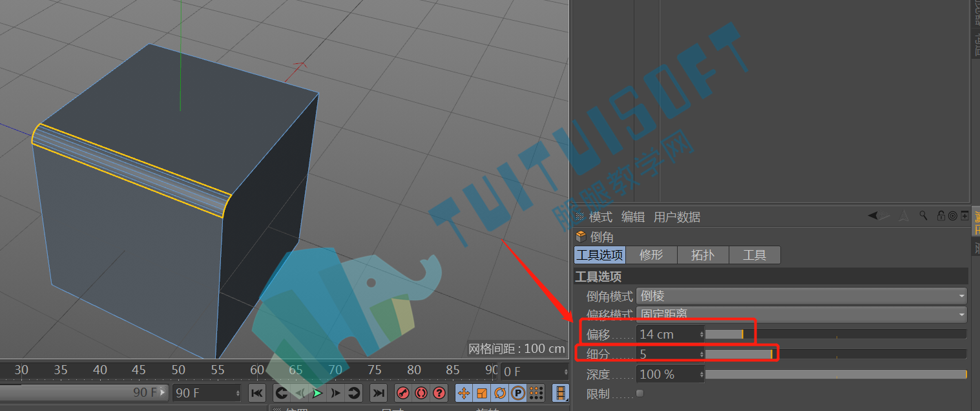The width and height of the screenshot is (980, 411).
Task: Open the 用户数据 menu
Action: click(x=677, y=216)
